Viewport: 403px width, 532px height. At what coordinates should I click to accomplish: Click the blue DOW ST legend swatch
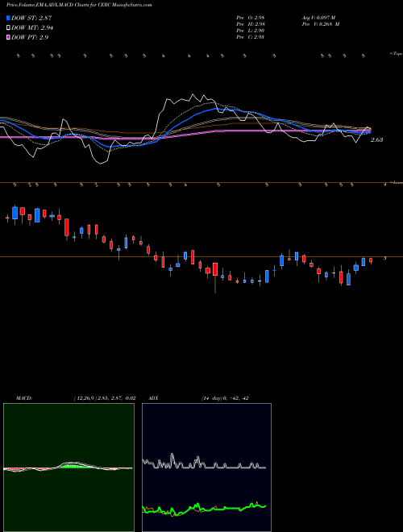tap(8, 18)
